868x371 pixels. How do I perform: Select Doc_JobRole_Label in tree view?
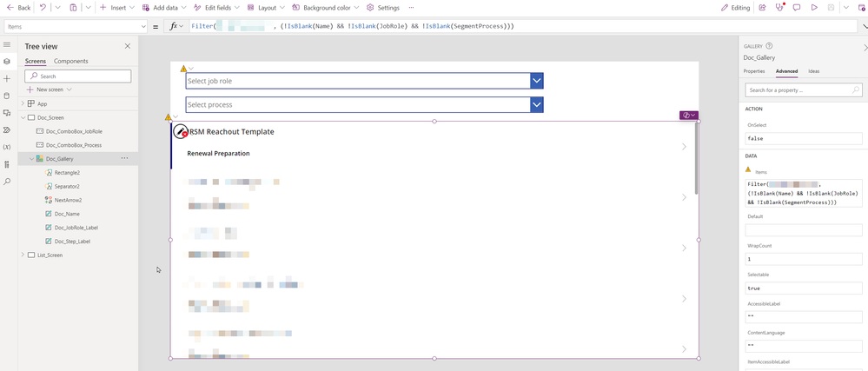[x=76, y=227]
